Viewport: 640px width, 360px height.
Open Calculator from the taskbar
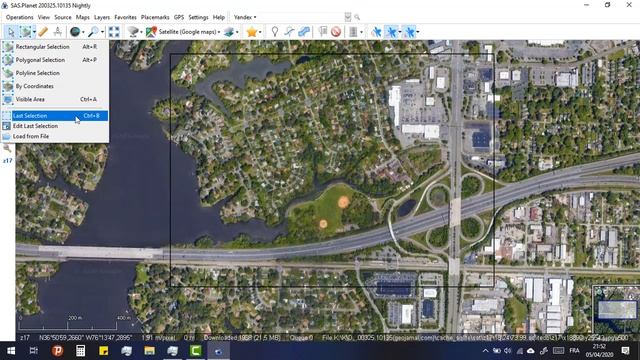coord(80,351)
